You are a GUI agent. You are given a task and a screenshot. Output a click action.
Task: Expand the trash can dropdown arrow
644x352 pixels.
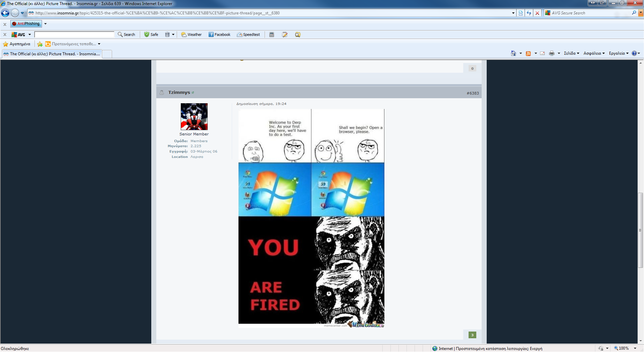tap(173, 35)
